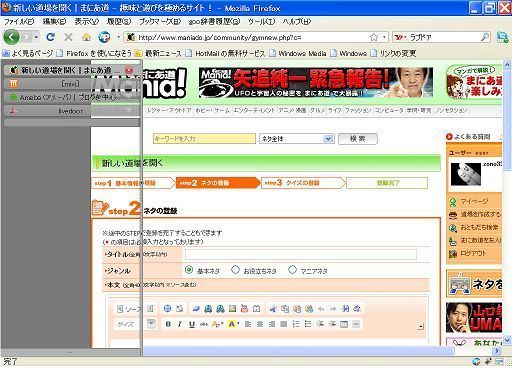
Task: Reload the page with the refresh icon
Action: (51, 37)
